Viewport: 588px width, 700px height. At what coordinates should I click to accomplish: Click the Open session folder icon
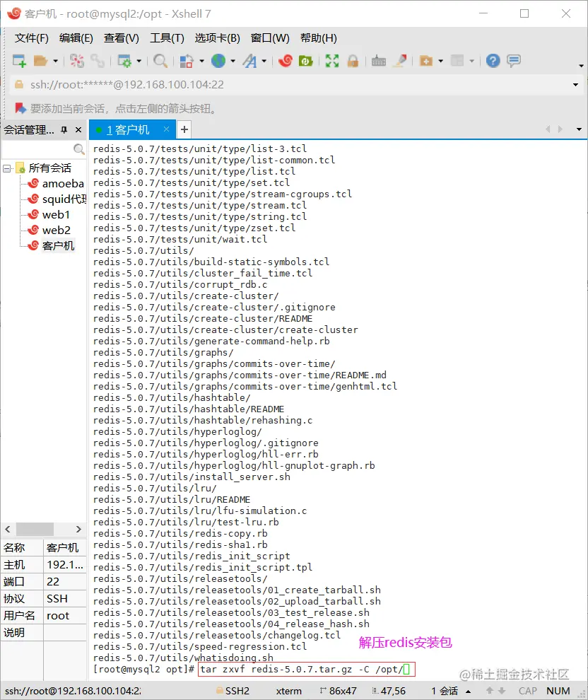(40, 61)
